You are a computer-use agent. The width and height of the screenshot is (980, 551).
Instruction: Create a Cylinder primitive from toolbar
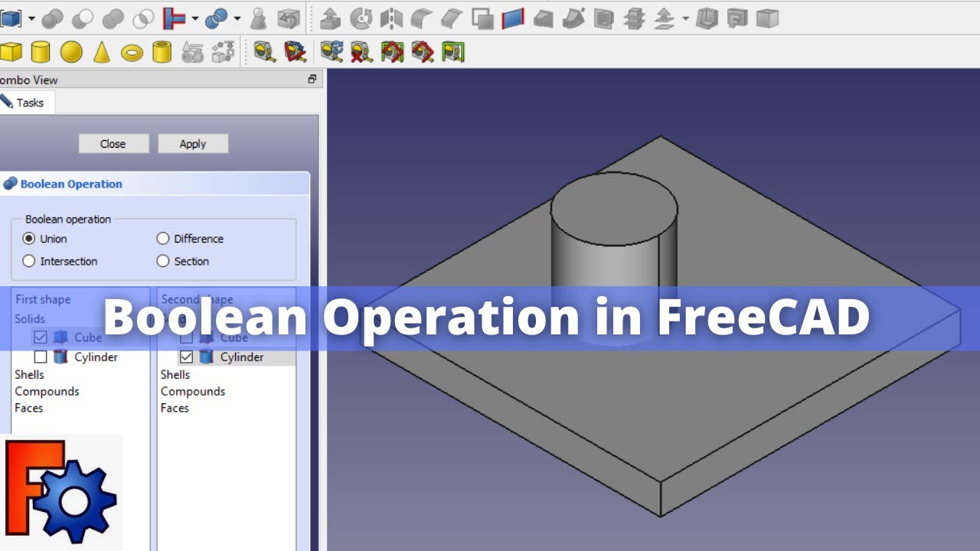[41, 52]
